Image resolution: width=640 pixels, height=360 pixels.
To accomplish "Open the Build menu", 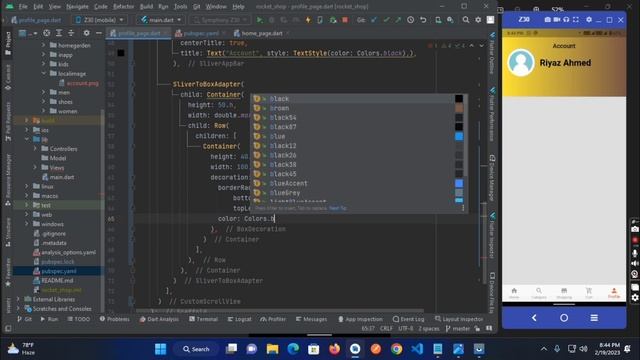I will (146, 7).
